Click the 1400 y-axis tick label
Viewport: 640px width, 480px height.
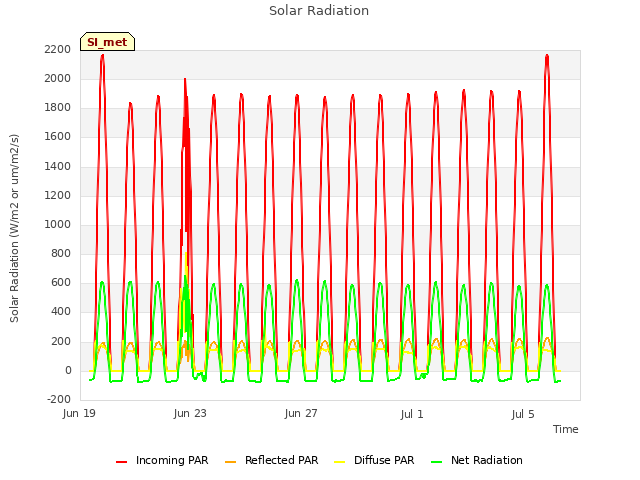(x=58, y=167)
